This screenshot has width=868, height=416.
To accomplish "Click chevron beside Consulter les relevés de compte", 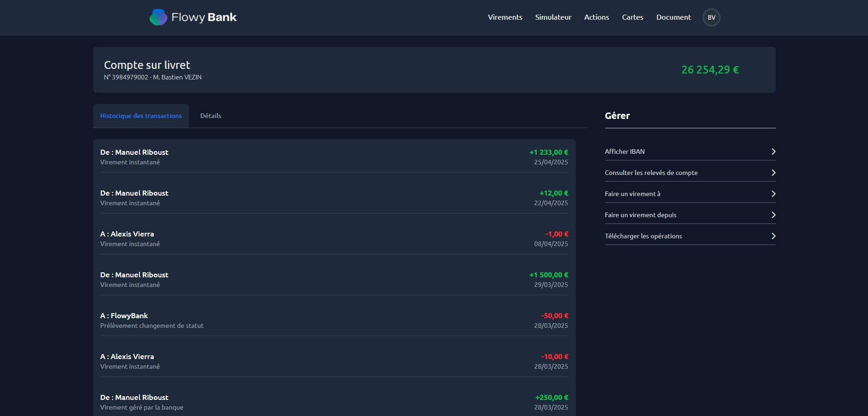I will tap(773, 173).
